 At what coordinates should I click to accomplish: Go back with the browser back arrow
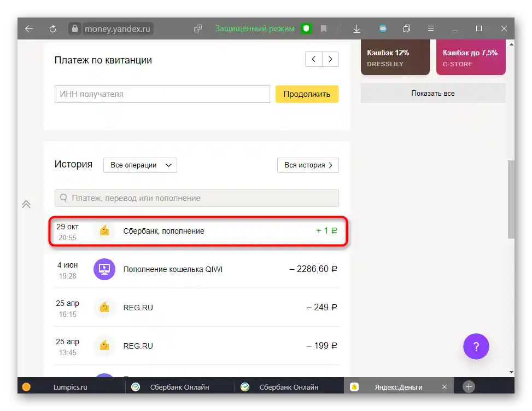29,29
